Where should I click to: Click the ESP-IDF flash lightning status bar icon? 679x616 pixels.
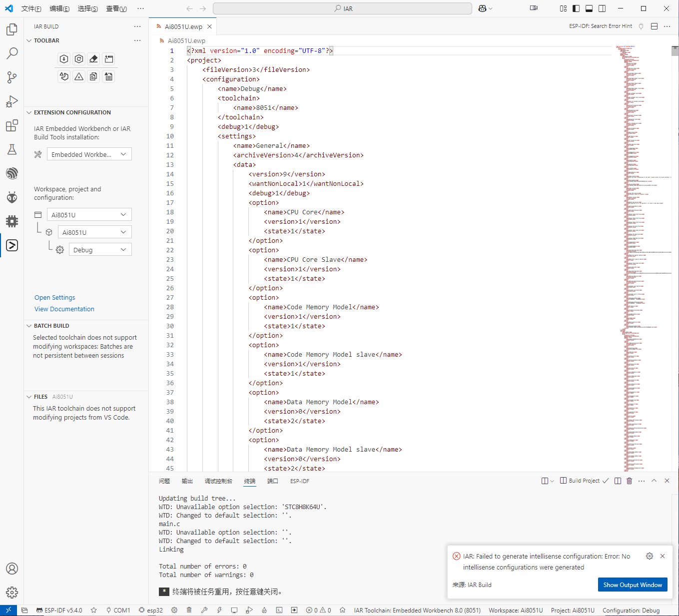219,610
